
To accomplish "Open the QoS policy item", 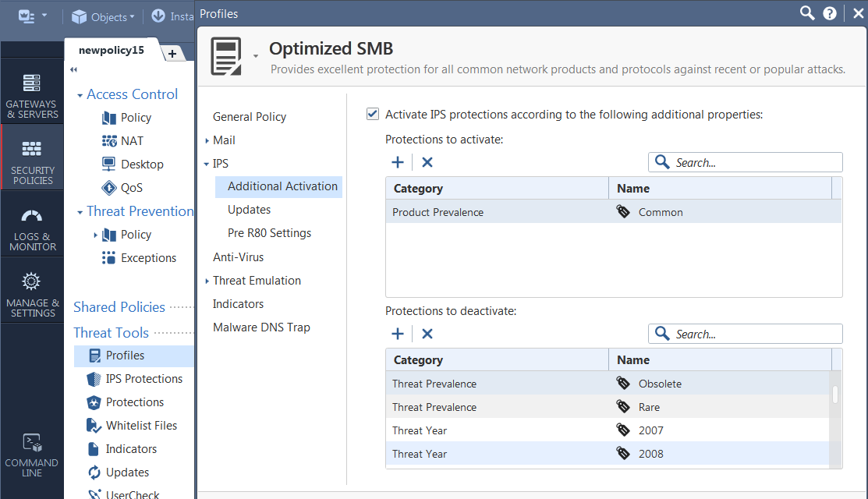I will (x=122, y=188).
